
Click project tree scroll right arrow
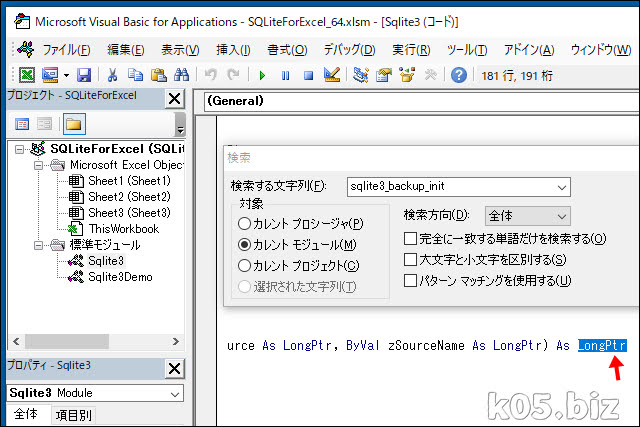(x=176, y=341)
